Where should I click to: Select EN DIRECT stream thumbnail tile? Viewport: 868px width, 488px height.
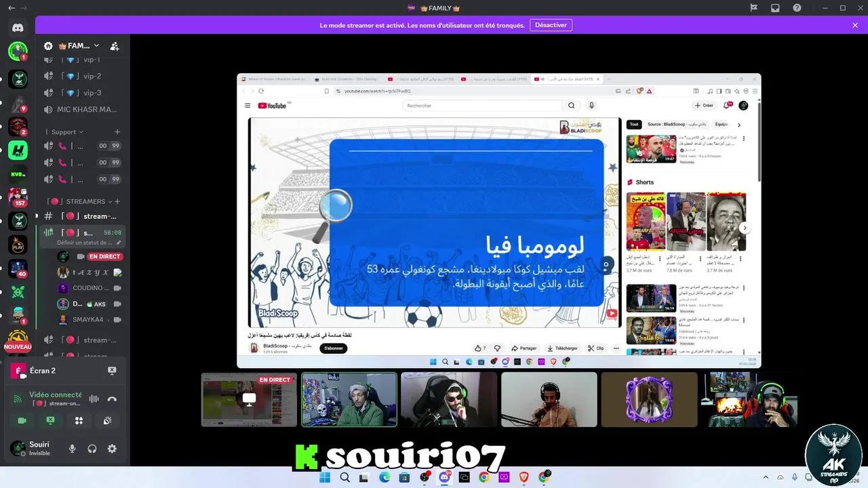click(249, 400)
